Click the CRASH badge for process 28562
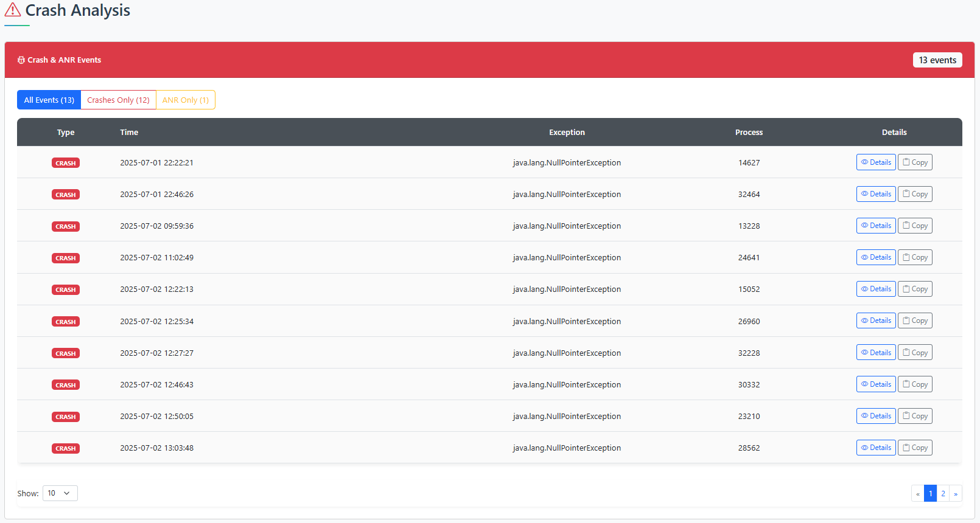Image resolution: width=980 pixels, height=523 pixels. tap(66, 448)
